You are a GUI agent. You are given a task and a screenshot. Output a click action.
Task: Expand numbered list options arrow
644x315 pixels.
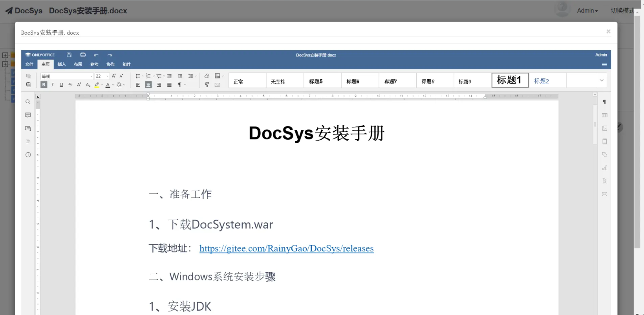pos(154,76)
